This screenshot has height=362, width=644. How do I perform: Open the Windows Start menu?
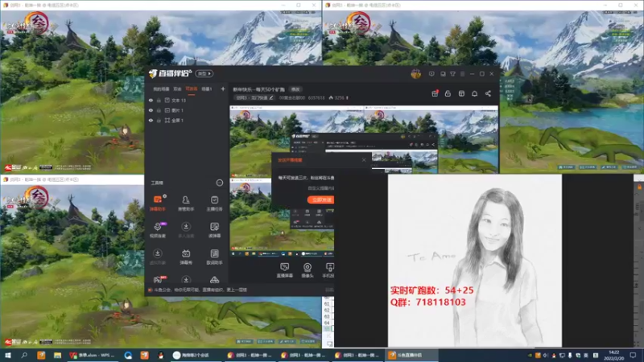[x=8, y=355]
